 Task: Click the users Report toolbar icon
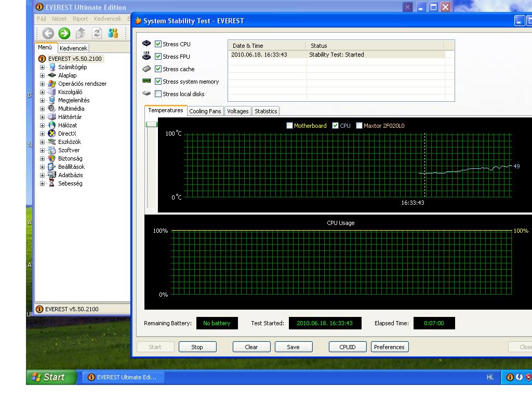click(113, 33)
